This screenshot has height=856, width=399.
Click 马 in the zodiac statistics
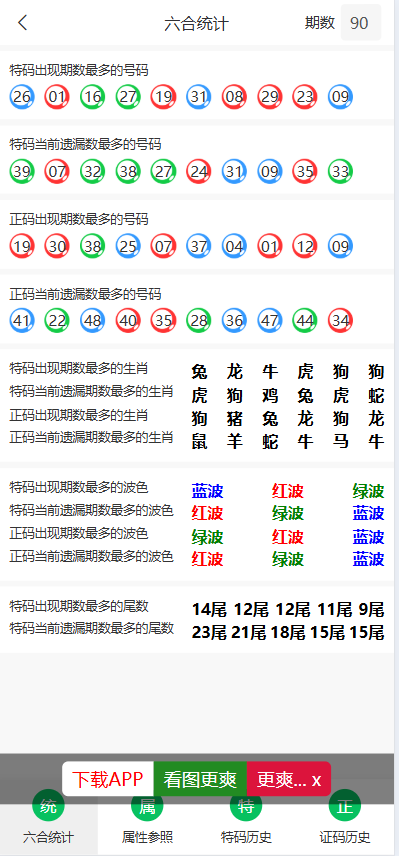(341, 441)
